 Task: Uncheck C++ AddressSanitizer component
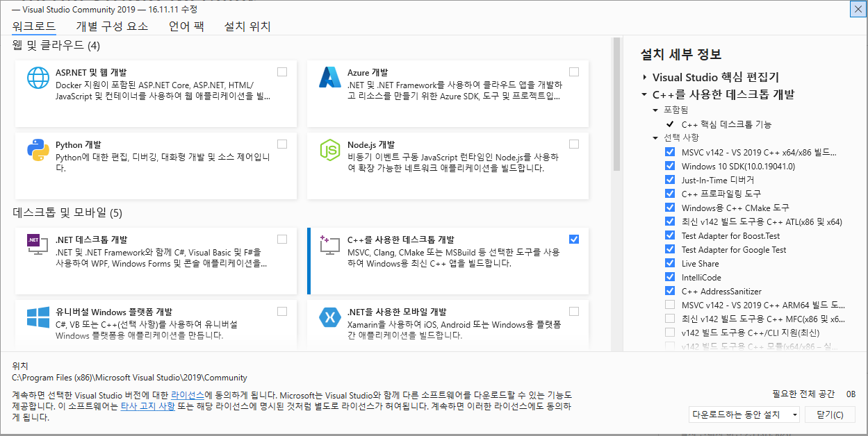coord(670,291)
